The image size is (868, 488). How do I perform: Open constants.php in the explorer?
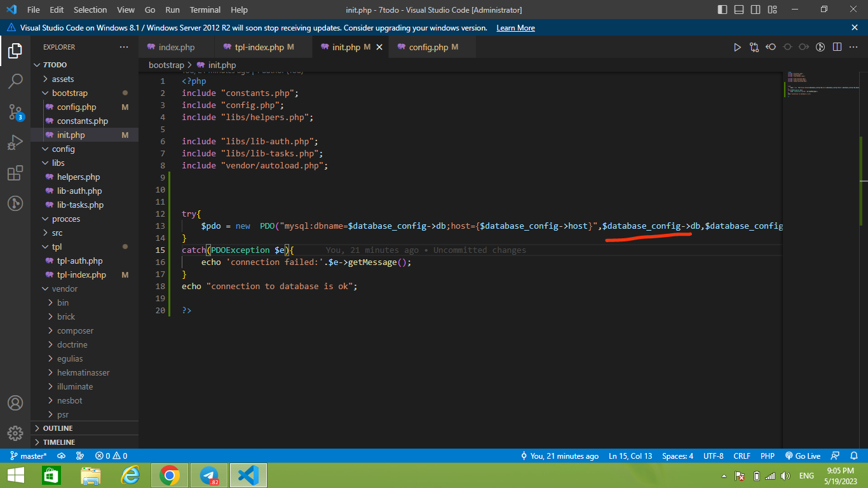[x=85, y=121]
